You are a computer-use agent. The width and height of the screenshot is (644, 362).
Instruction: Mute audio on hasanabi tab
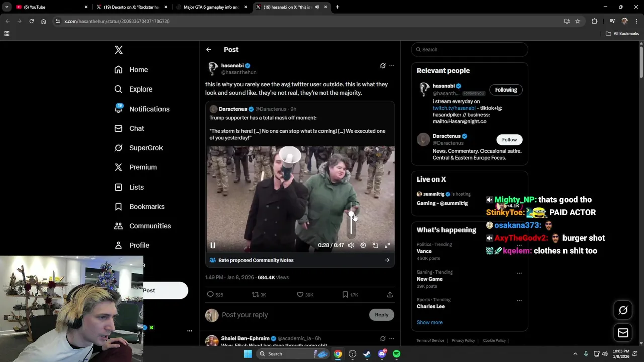click(x=317, y=7)
